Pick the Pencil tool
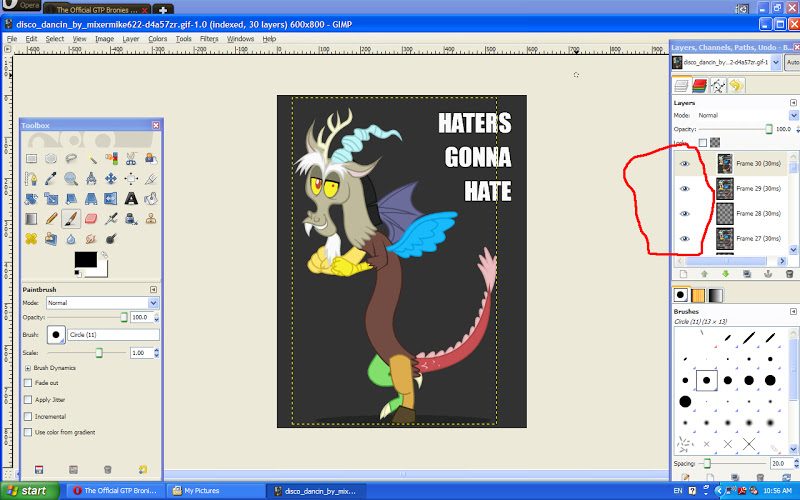This screenshot has height=500, width=800. (51, 218)
